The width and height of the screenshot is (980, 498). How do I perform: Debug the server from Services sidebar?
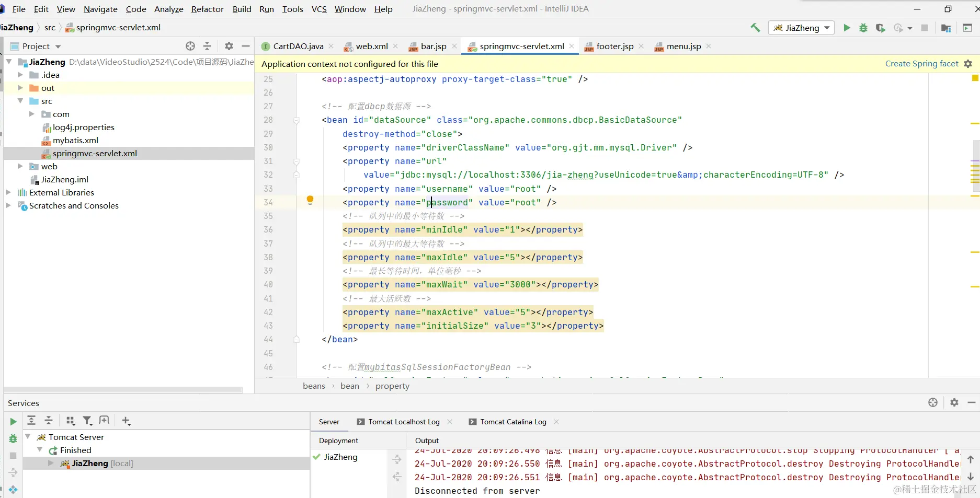click(x=13, y=438)
